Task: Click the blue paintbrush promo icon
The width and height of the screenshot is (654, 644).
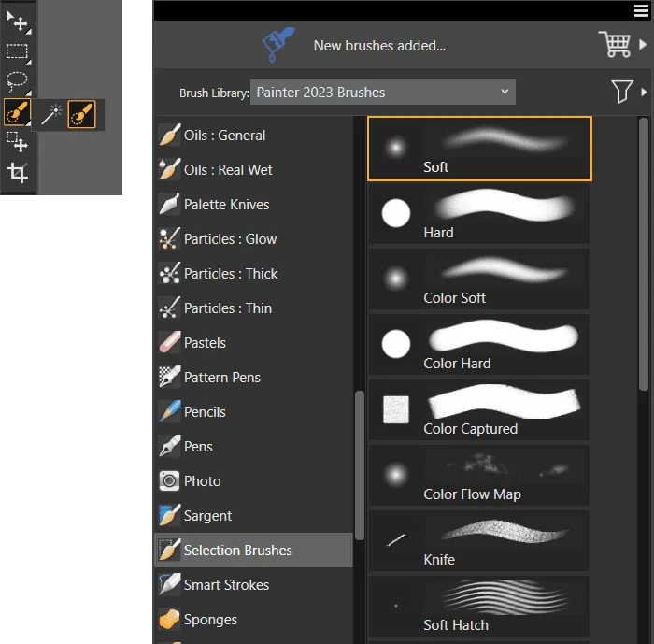Action: point(278,44)
